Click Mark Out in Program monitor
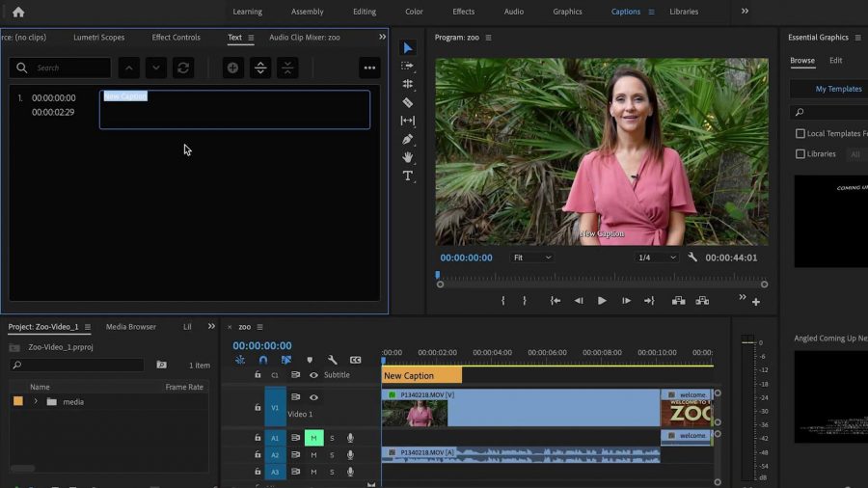The height and width of the screenshot is (488, 868). (525, 301)
